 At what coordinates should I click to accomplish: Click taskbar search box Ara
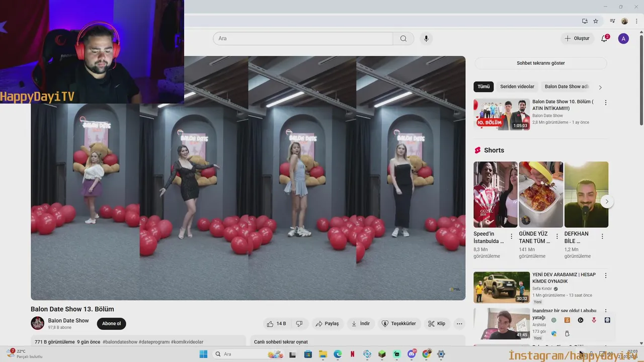point(249,354)
